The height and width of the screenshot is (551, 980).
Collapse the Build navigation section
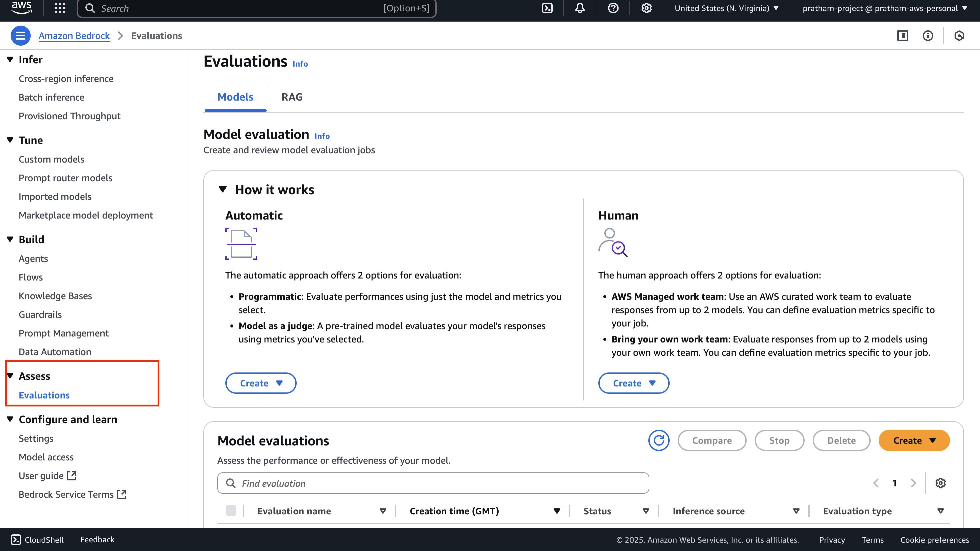[x=10, y=239]
